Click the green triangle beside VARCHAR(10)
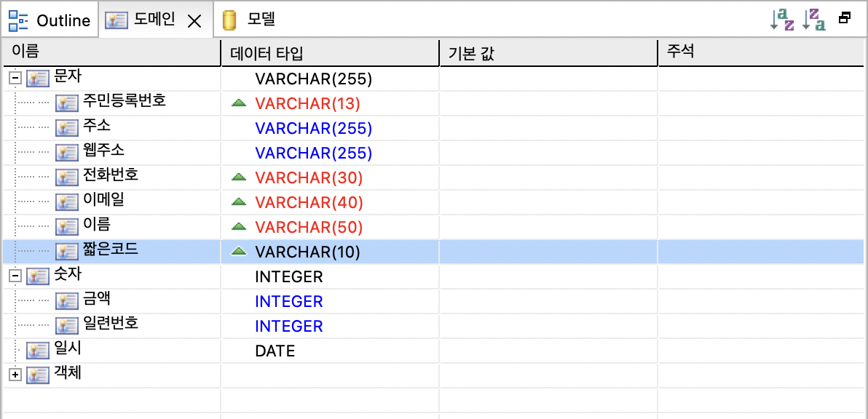 coord(239,252)
